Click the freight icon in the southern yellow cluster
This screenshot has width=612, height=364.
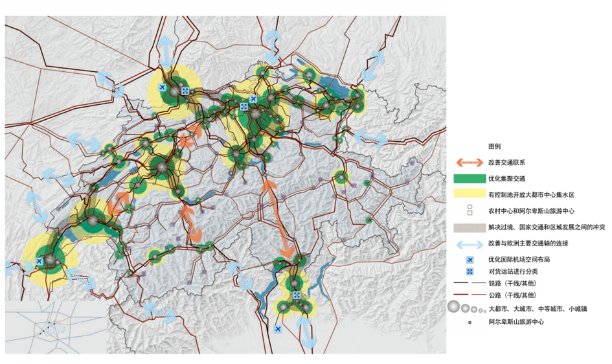pos(297,295)
